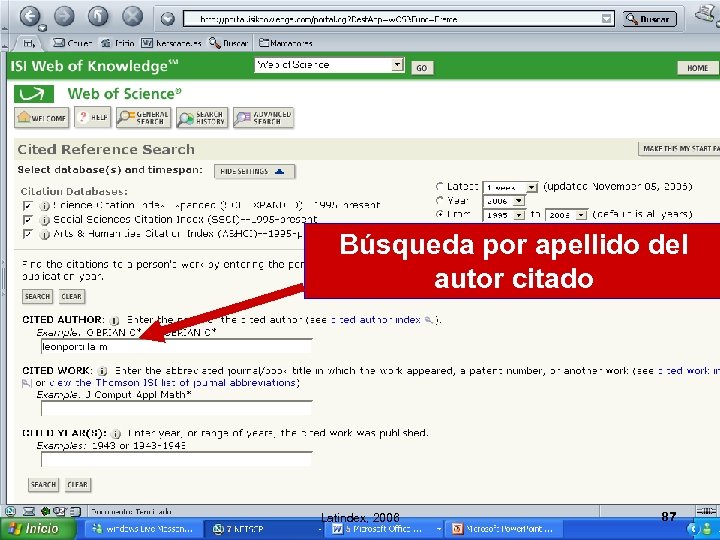Click the bottom CLEAR button
The image size is (720, 540).
click(78, 485)
